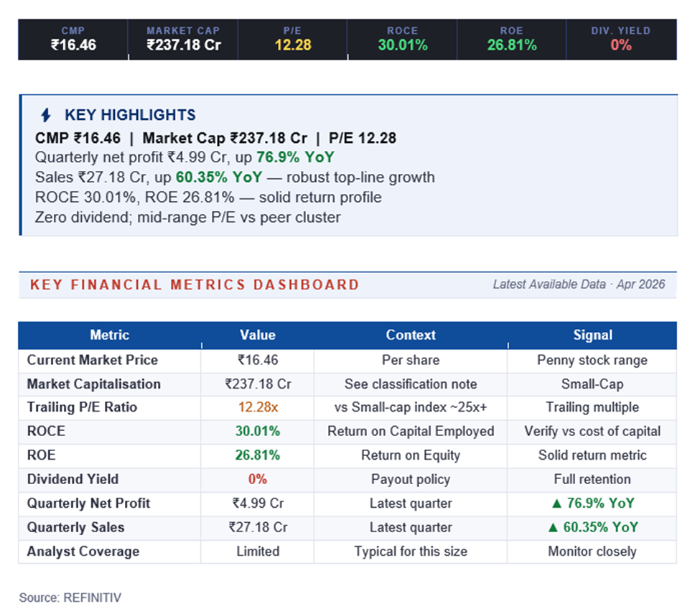Screen dimensions: 700x612
Task: Select the Trailing P/E Ratio row label
Action: coord(82,407)
